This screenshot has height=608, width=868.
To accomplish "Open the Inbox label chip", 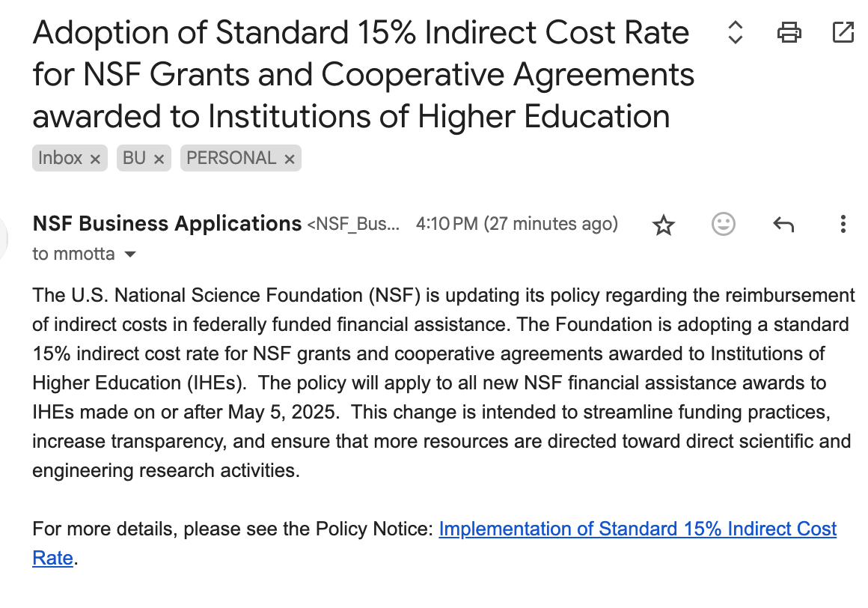I will coord(60,158).
